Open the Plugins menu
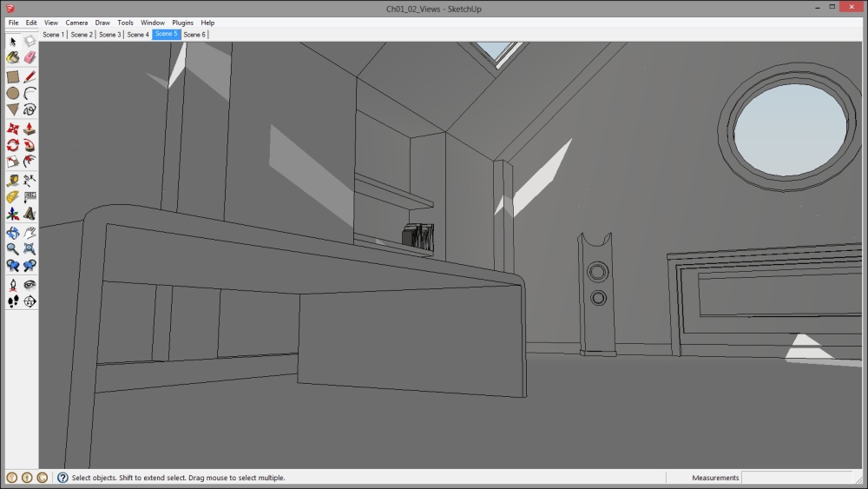868x489 pixels. [182, 23]
